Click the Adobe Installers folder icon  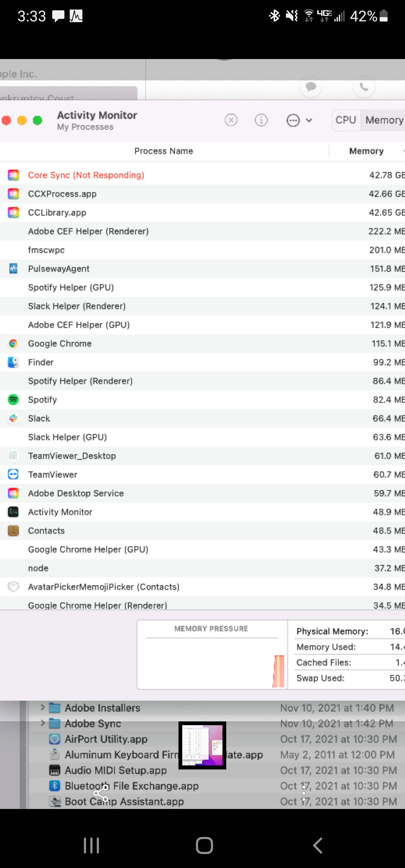(x=55, y=707)
